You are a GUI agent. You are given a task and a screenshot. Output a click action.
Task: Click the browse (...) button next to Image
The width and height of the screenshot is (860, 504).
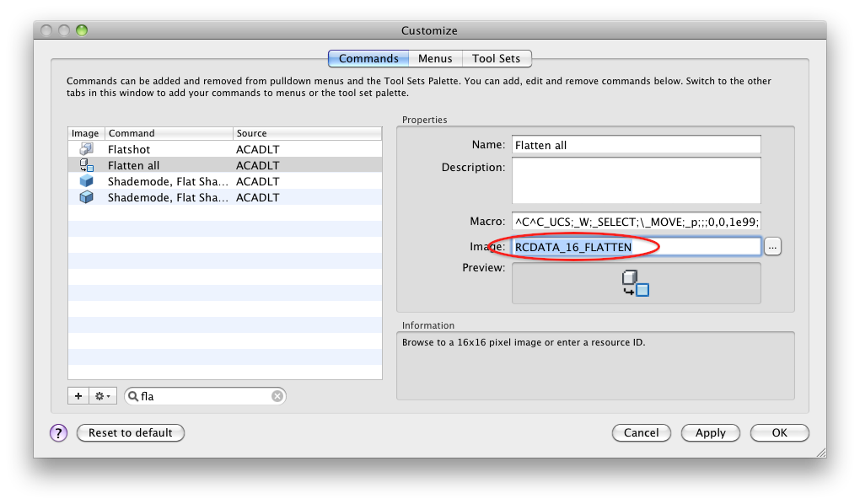[x=771, y=246]
